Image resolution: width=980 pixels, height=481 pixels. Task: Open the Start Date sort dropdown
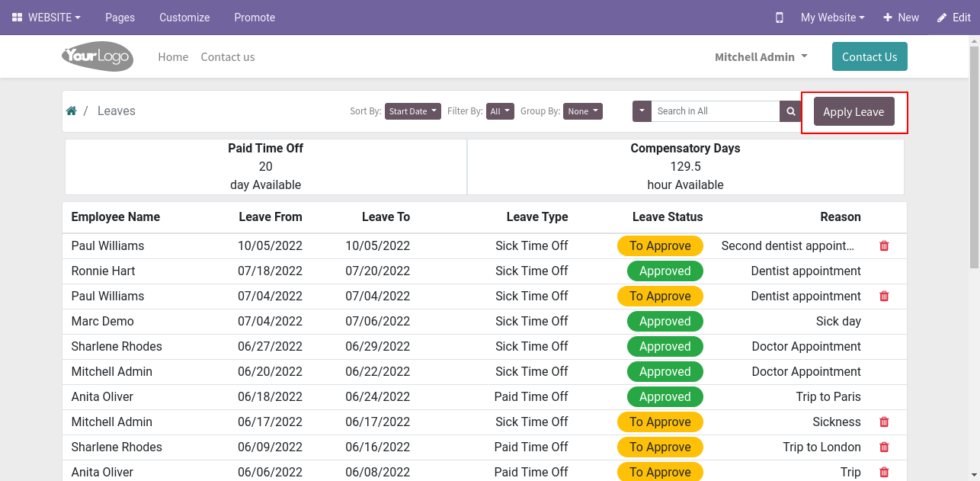(x=413, y=111)
